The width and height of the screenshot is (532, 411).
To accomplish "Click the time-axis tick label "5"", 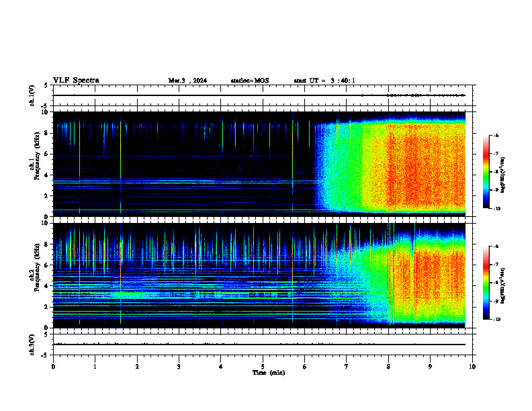I will coord(263,367).
